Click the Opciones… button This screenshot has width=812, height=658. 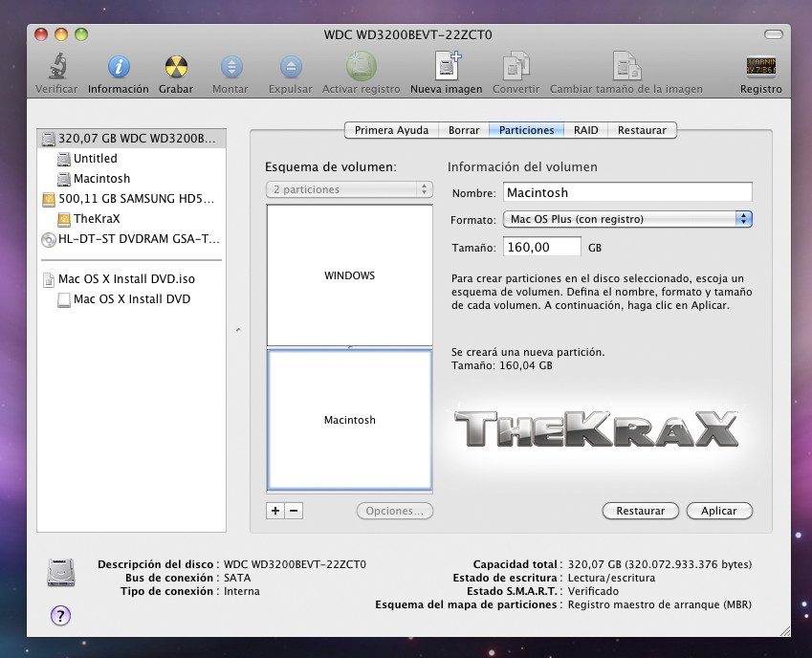pos(395,511)
